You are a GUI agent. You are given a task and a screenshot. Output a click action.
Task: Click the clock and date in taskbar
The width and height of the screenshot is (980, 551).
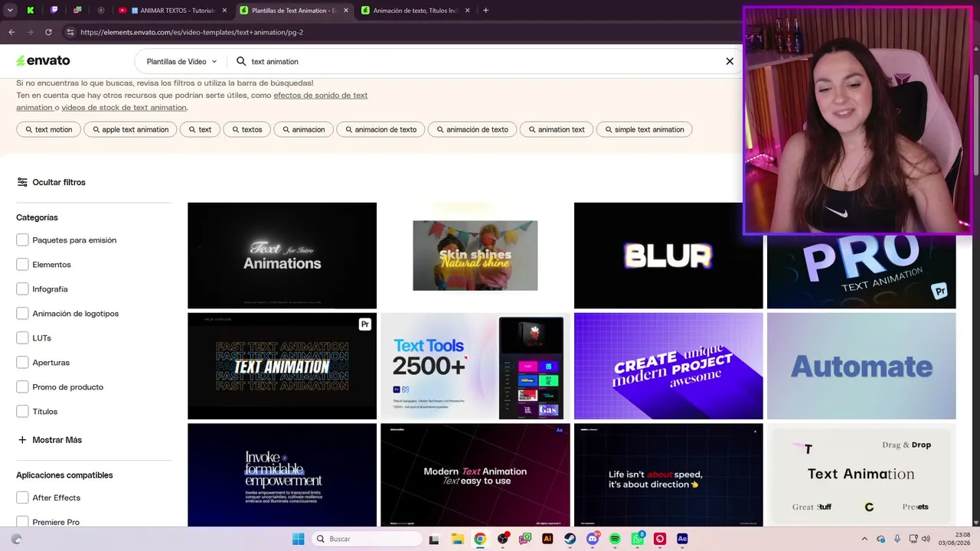[x=956, y=539]
